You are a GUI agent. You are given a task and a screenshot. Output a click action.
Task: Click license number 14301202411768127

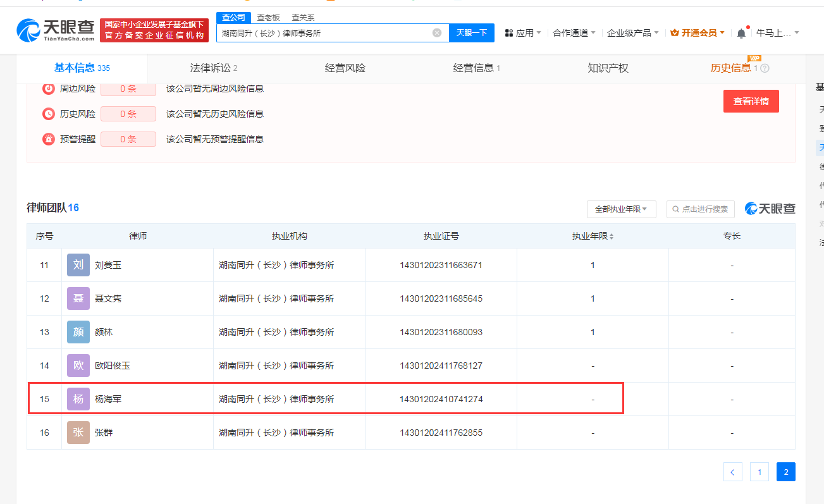441,366
